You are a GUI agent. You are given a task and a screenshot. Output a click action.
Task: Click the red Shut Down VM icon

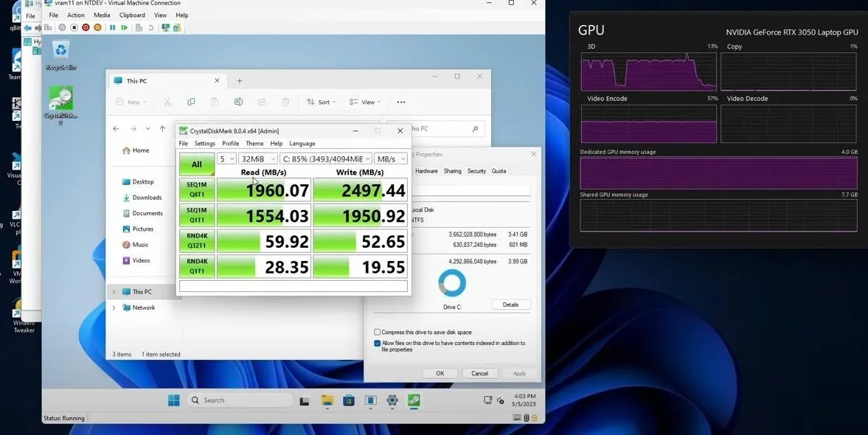click(86, 28)
